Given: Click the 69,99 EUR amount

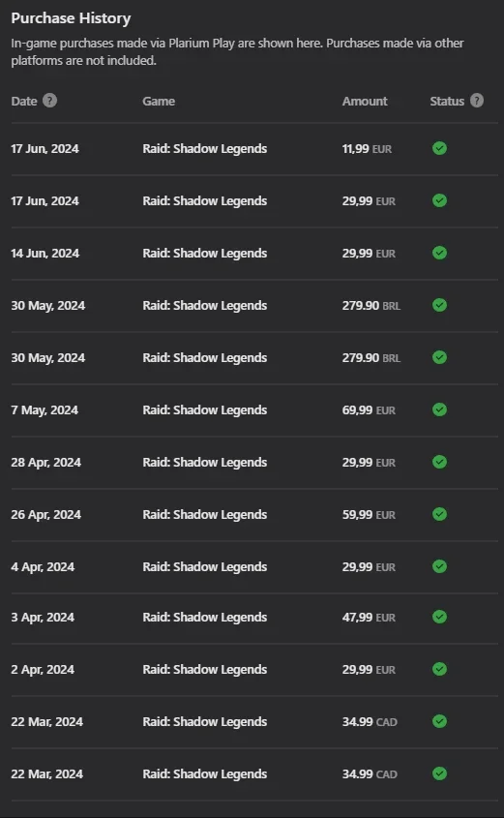Looking at the screenshot, I should (x=369, y=410).
